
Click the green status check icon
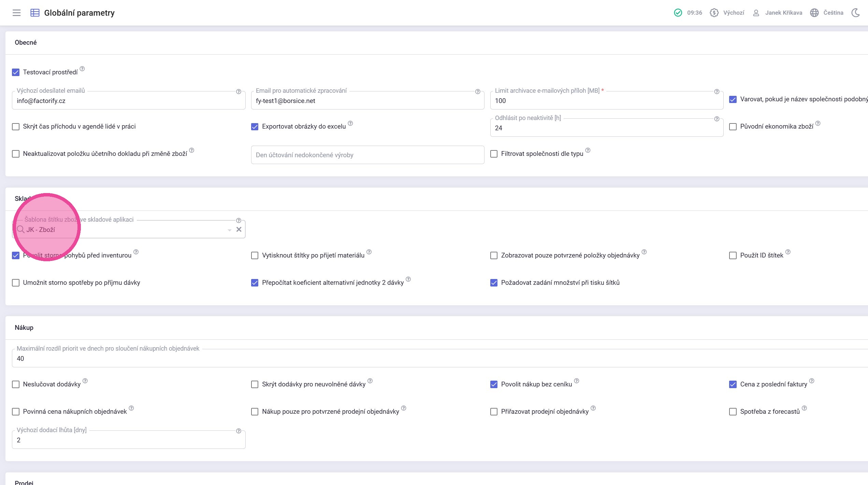coord(678,13)
